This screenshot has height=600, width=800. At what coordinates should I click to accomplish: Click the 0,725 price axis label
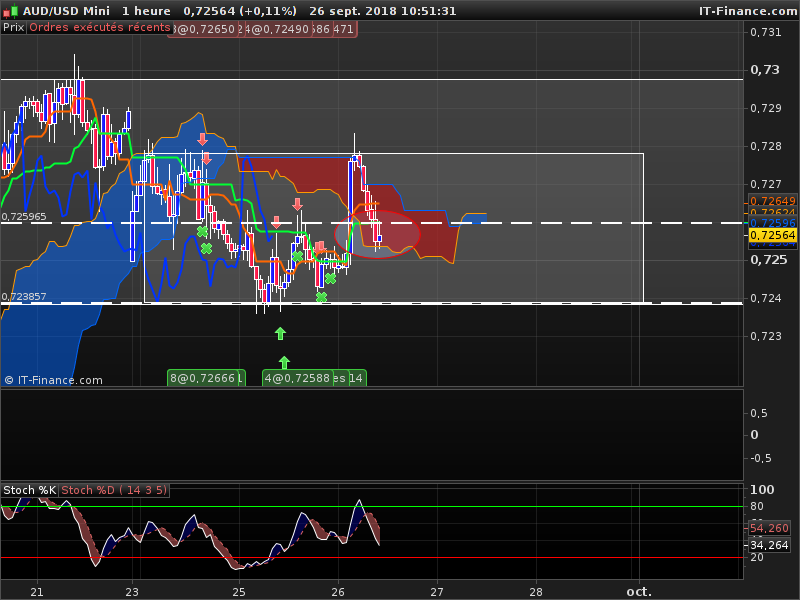pyautogui.click(x=768, y=260)
